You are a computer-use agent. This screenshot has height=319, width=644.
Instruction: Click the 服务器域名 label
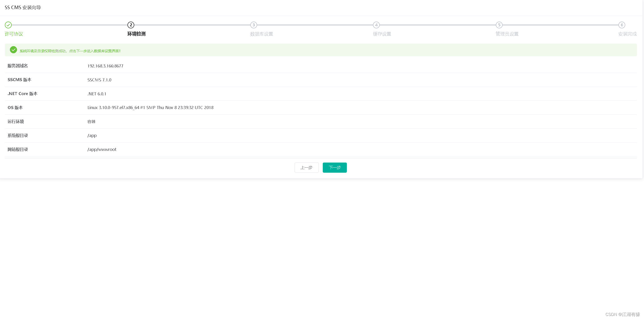click(18, 66)
